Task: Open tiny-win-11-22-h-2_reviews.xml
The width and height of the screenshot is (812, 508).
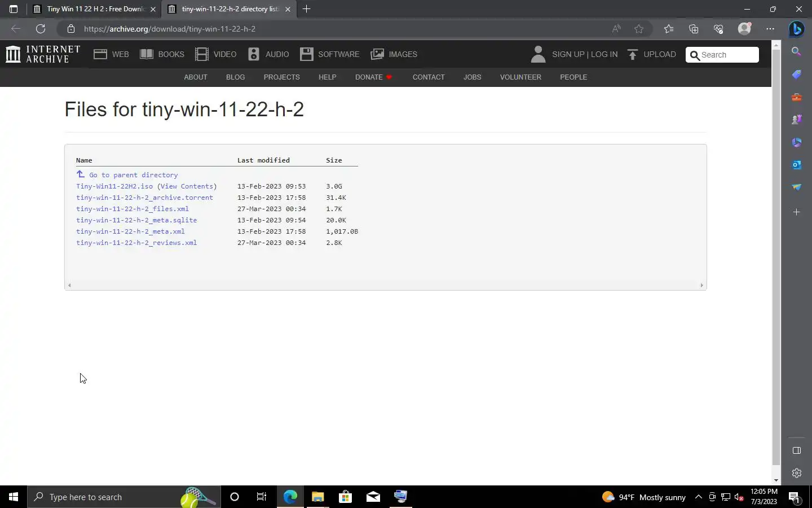Action: pyautogui.click(x=136, y=243)
